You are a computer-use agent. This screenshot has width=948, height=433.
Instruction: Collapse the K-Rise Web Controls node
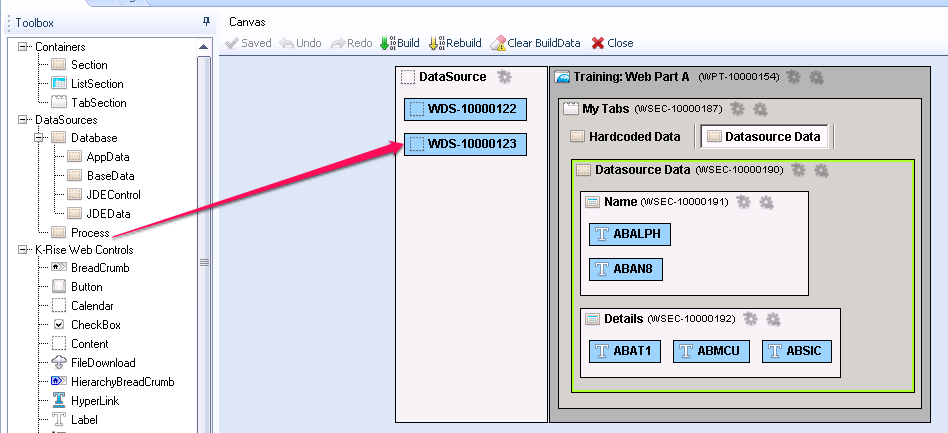[x=23, y=249]
